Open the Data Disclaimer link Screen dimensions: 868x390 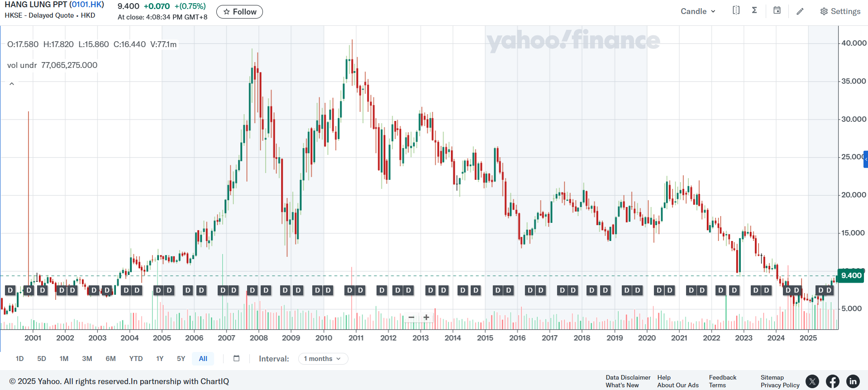pyautogui.click(x=628, y=377)
